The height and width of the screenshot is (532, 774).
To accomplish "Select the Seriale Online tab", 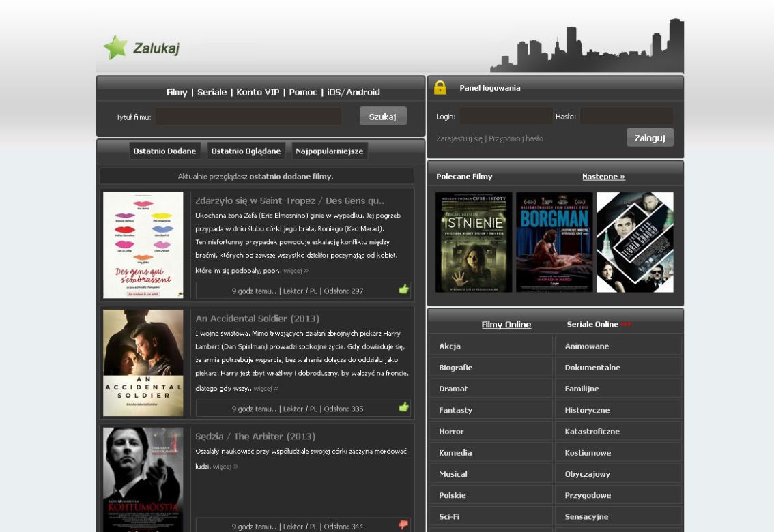I will tap(592, 325).
